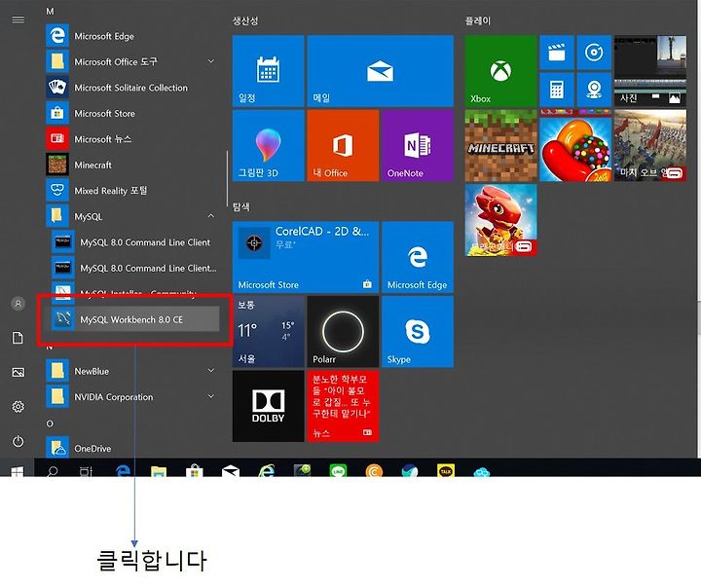This screenshot has width=701, height=588.
Task: Open the Camera webcam tile
Action: click(x=594, y=90)
